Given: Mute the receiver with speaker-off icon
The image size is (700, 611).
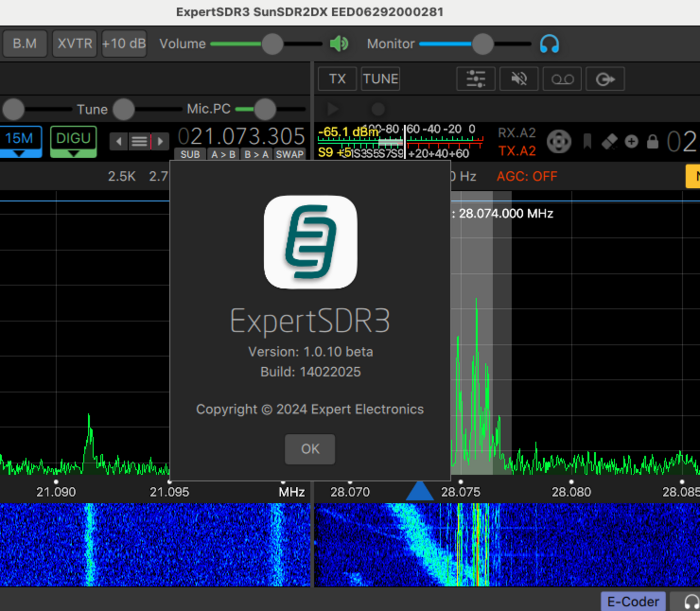Looking at the screenshot, I should tap(519, 79).
